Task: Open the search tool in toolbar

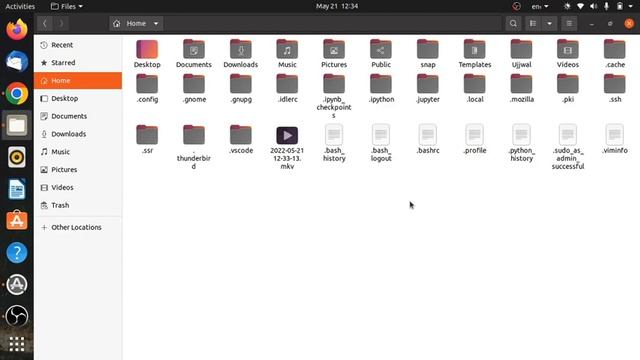Action: tap(513, 23)
